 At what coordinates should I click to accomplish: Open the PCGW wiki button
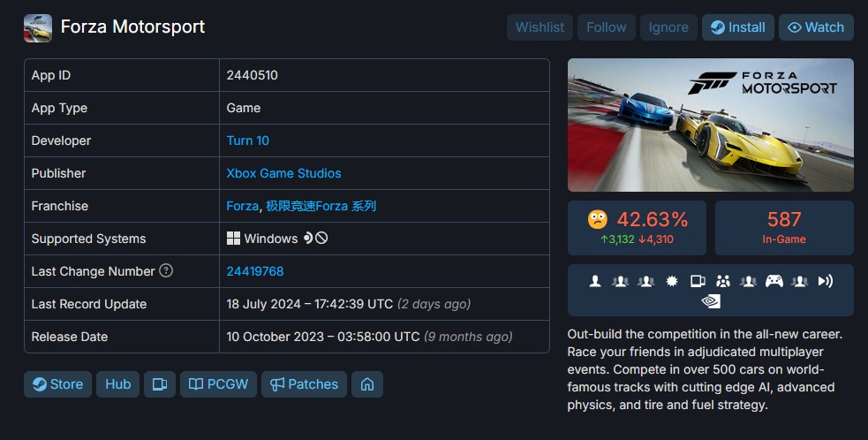point(218,384)
